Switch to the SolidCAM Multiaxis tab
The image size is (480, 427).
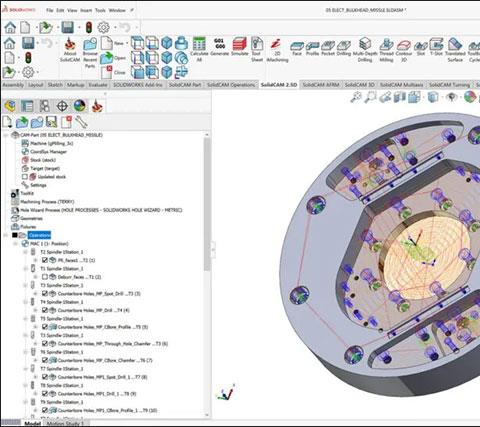[x=401, y=85]
